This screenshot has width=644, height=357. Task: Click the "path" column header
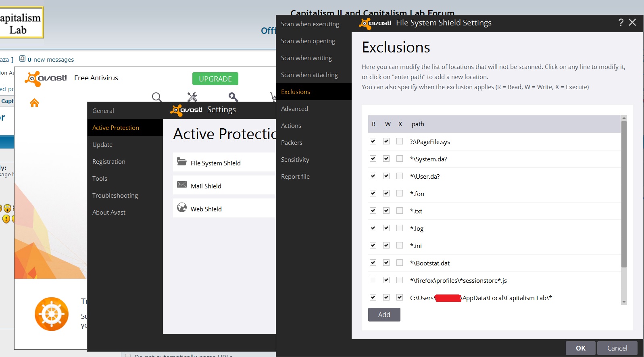click(x=418, y=124)
